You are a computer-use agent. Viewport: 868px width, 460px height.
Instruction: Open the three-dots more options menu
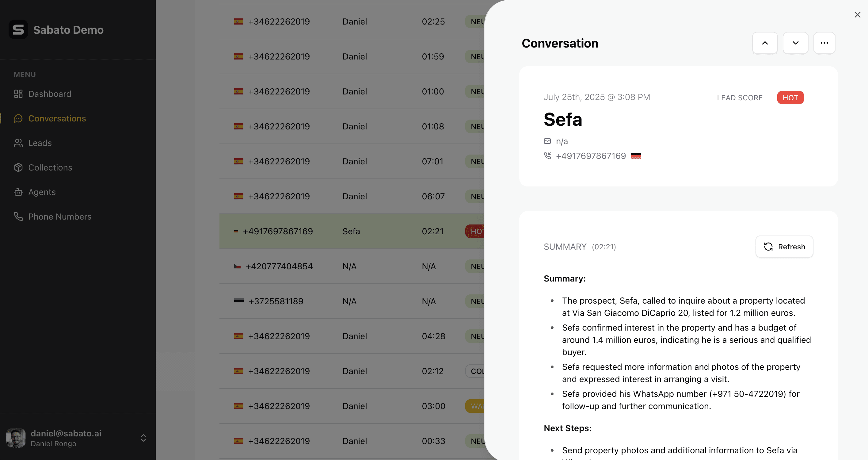pyautogui.click(x=824, y=43)
